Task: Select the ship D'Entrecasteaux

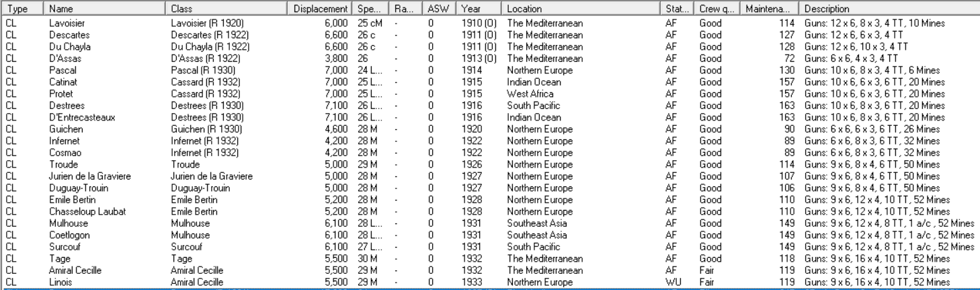Action: [77, 118]
